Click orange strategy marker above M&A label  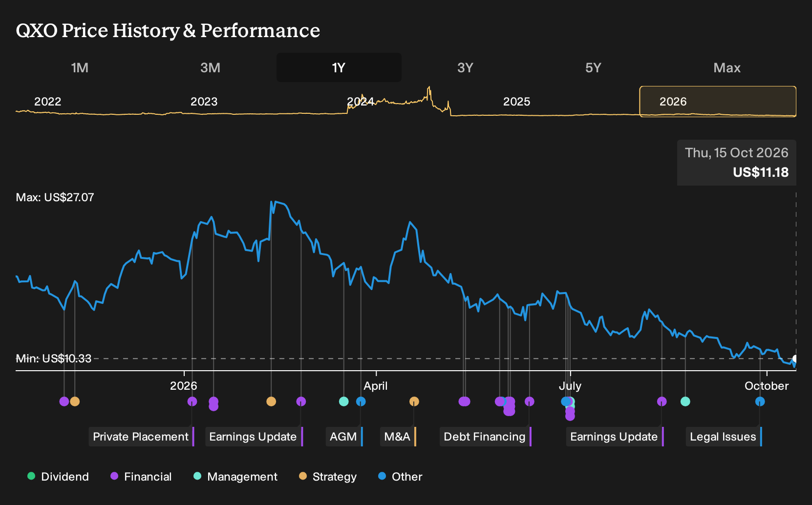pos(414,401)
